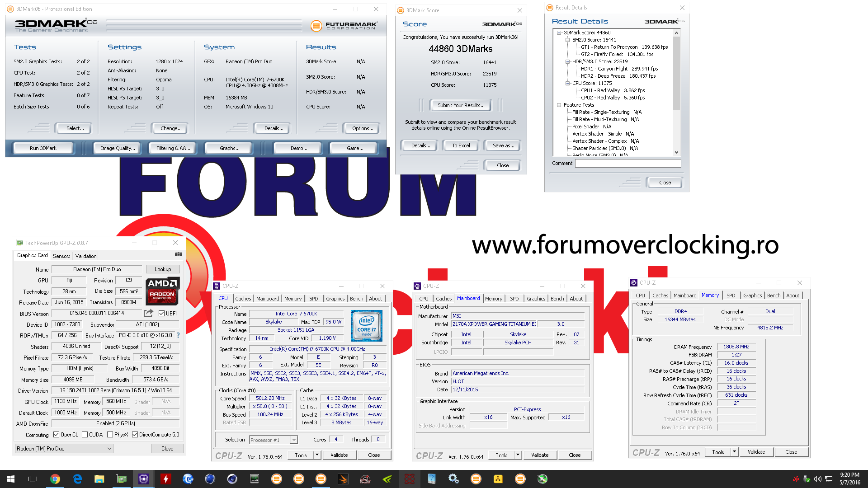Viewport: 868px width, 488px height.
Task: Click the 3DMark06 Professional Edition title bar icon
Action: coord(10,9)
